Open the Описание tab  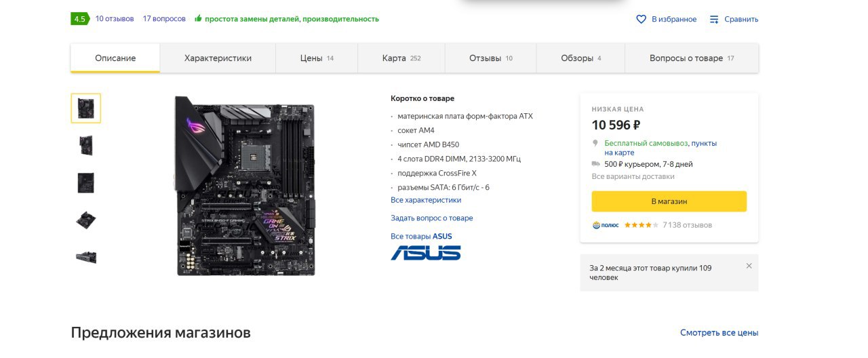coord(115,58)
